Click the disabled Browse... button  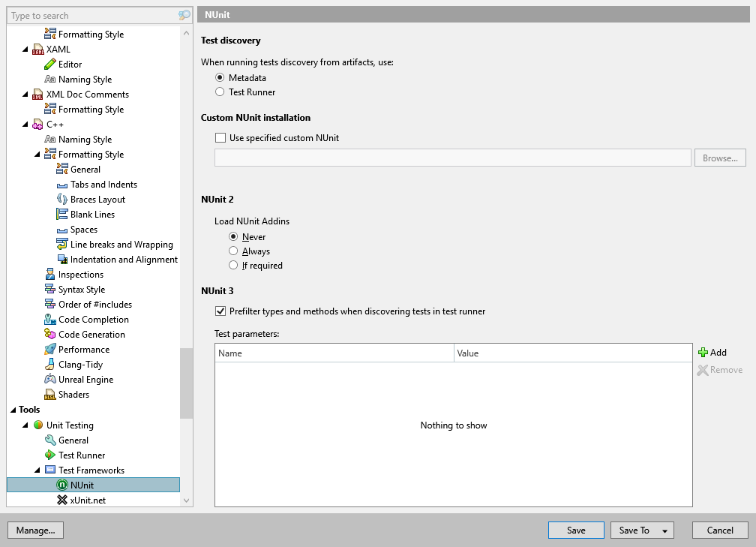(x=720, y=158)
